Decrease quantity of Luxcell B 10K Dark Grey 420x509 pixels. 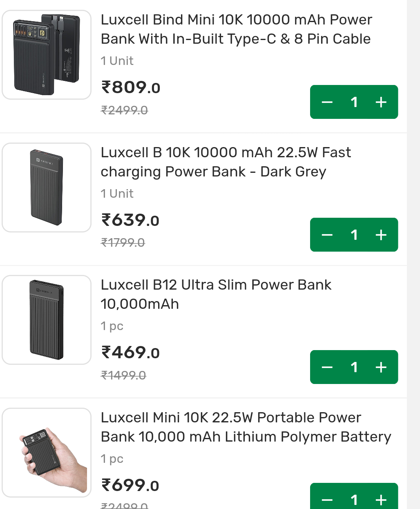pos(327,234)
